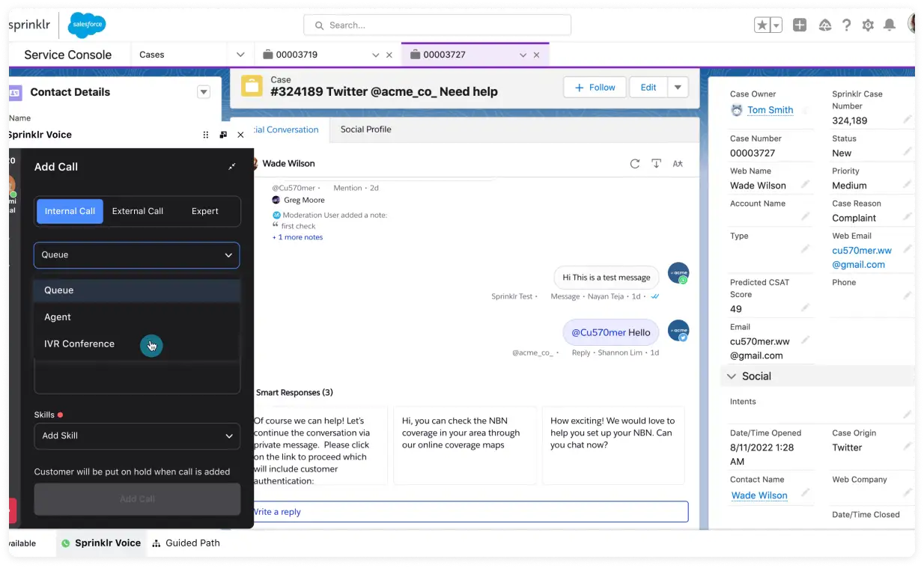Screen dimensions: 924x568
Task: Open the Trailhead guidance cloud icon
Action: 824,25
